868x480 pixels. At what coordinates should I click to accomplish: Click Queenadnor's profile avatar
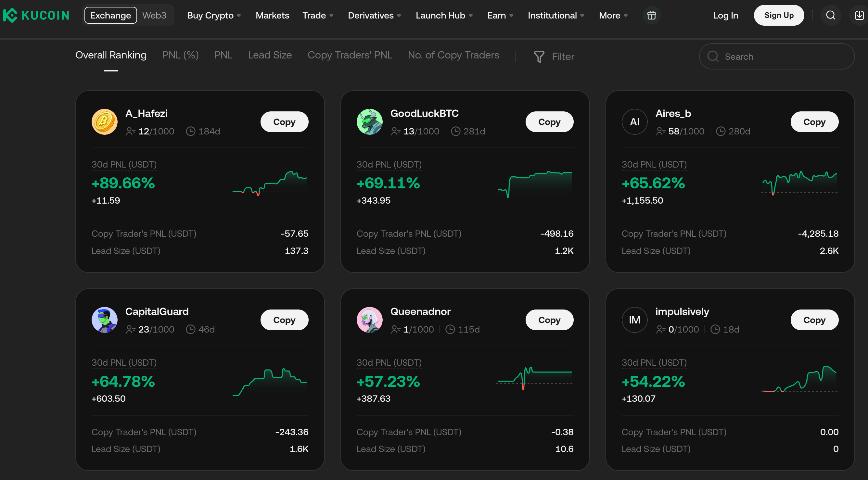coord(369,320)
